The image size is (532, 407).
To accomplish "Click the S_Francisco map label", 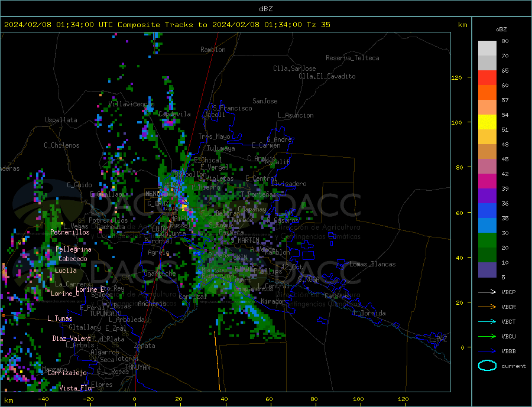I will click(232, 108).
